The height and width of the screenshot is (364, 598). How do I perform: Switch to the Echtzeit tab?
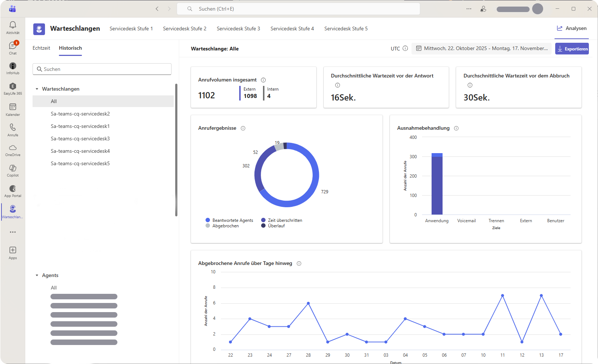click(41, 48)
